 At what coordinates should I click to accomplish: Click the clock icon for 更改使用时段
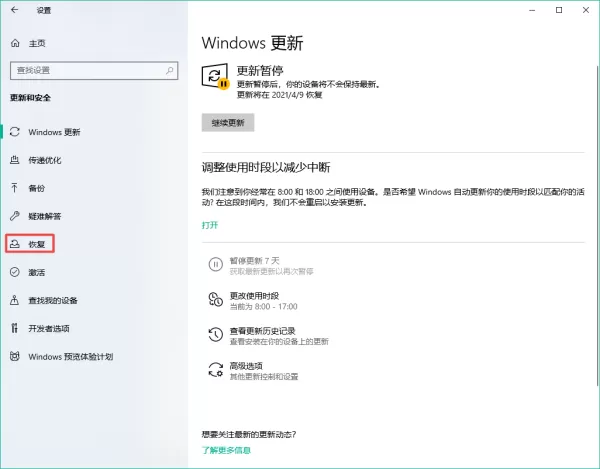[x=215, y=299]
